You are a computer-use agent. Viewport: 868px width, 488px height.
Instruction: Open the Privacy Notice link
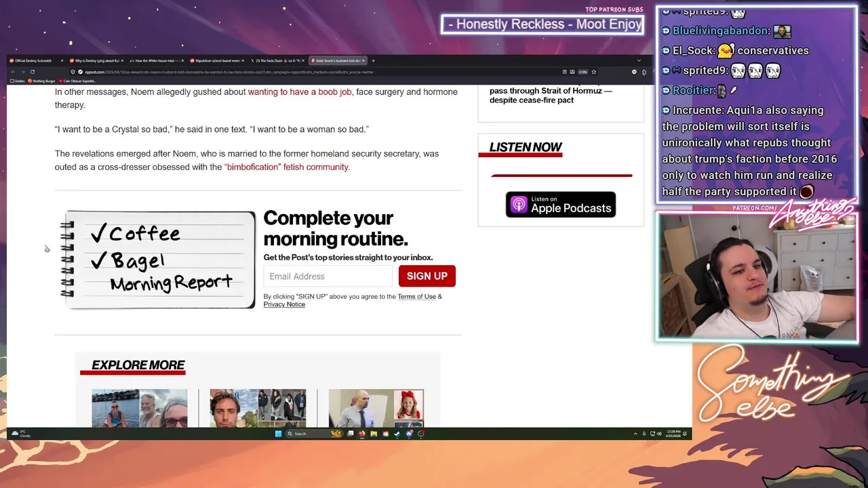pyautogui.click(x=284, y=304)
